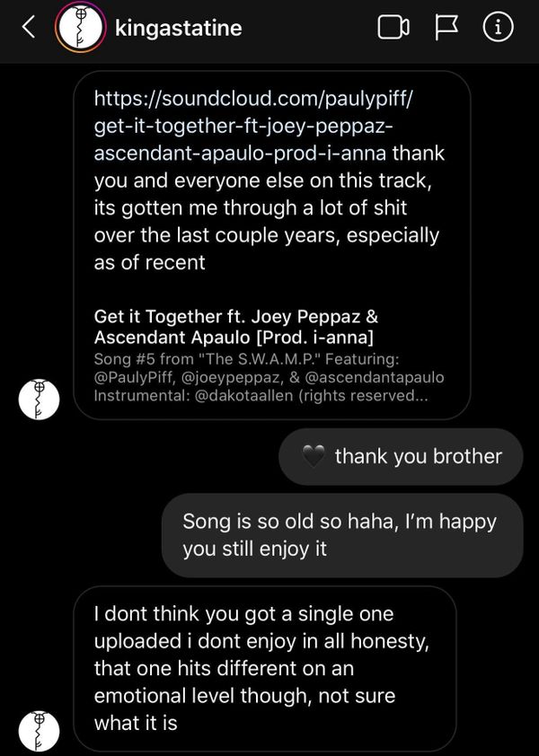Image resolution: width=539 pixels, height=756 pixels.
Task: Tap sender avatar beside SoundCloud message
Action: [39, 399]
